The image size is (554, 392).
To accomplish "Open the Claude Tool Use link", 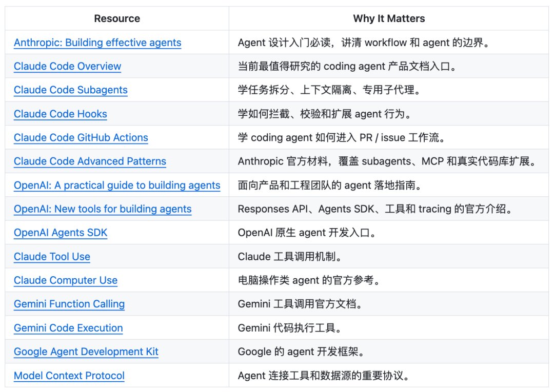I will (52, 257).
